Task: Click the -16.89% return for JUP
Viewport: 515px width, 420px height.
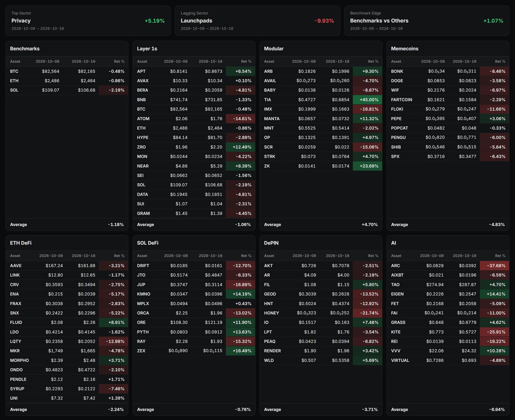Action: (240, 284)
